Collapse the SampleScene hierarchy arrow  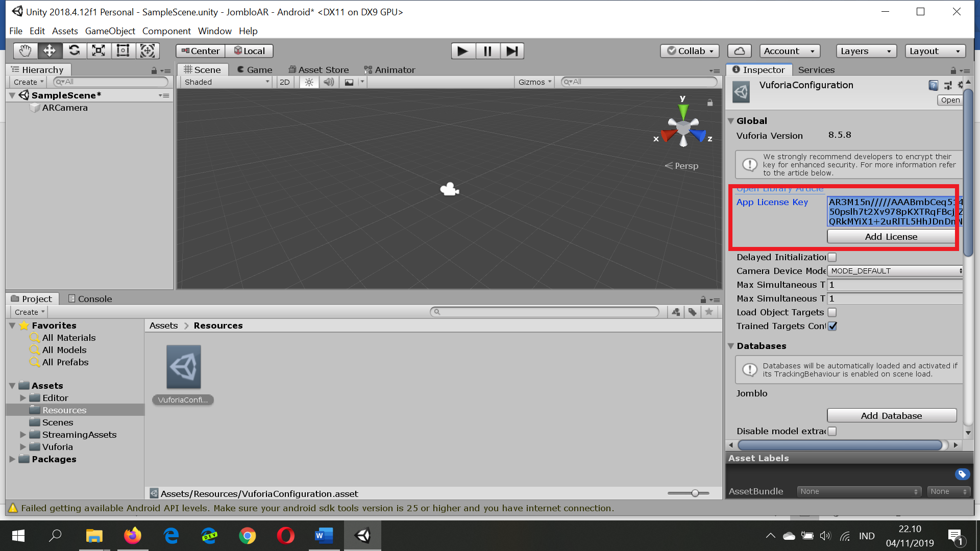tap(12, 95)
